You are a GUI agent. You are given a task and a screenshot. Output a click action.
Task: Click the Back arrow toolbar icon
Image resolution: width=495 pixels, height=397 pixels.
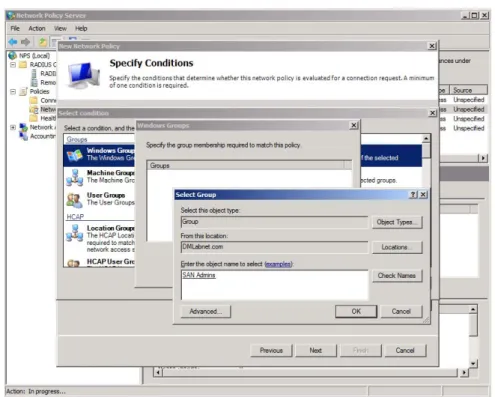coord(13,42)
